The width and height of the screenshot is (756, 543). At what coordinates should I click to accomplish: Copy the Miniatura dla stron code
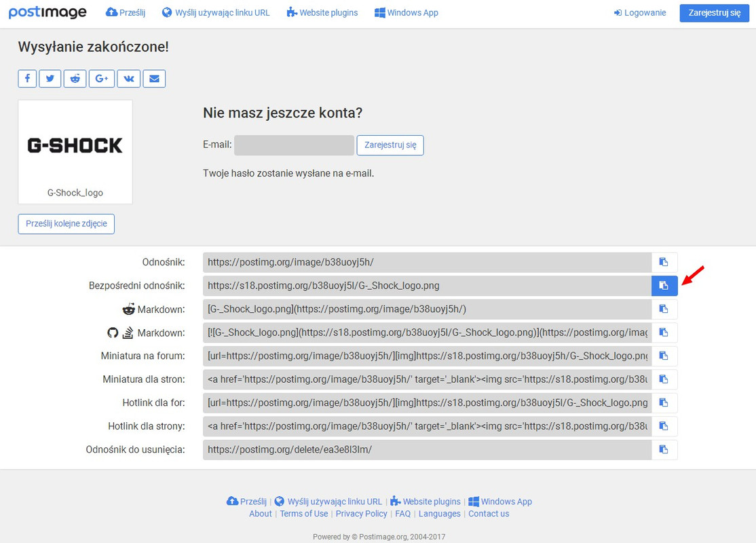pyautogui.click(x=664, y=379)
